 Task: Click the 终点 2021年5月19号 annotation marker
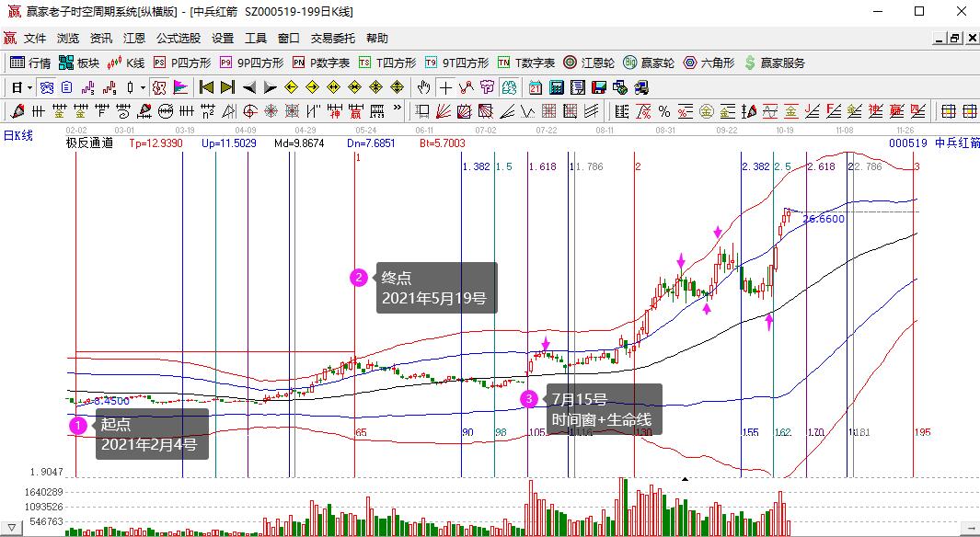(x=360, y=278)
